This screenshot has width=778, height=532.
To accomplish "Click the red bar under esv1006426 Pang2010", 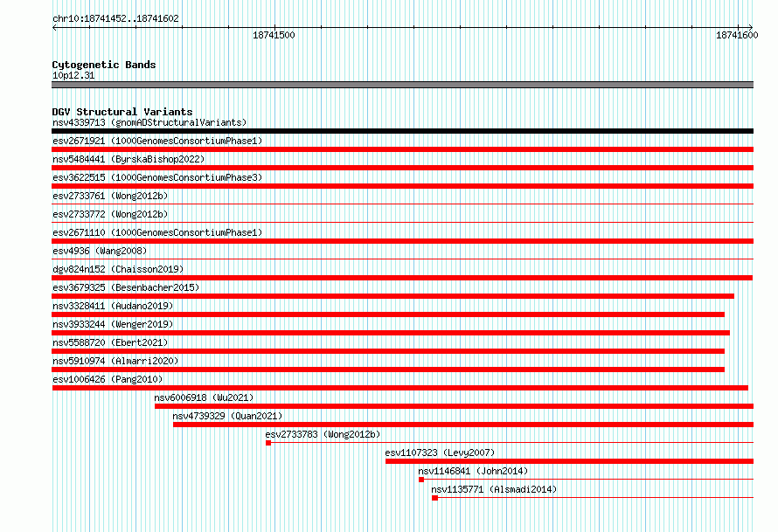I will [399, 388].
